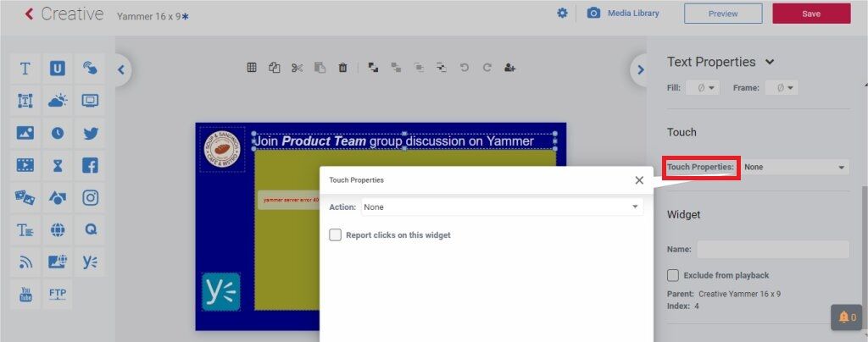
Task: Click the Preview button
Action: click(723, 14)
